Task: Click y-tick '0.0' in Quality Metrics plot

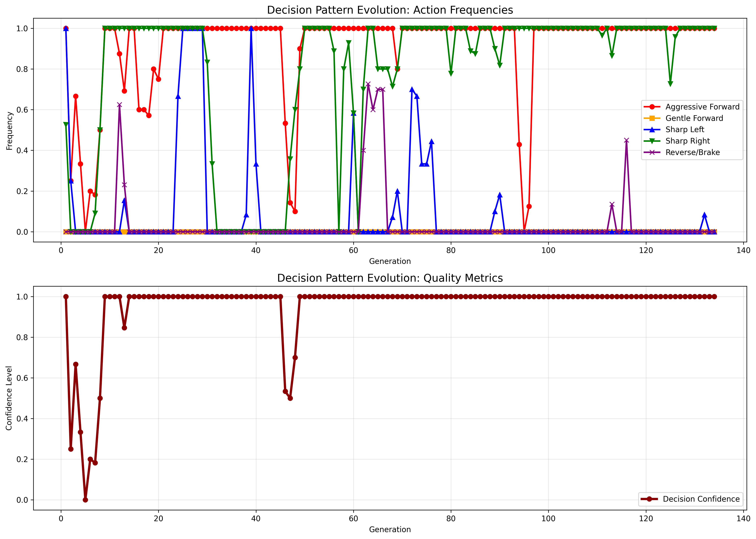Action: 22,500
